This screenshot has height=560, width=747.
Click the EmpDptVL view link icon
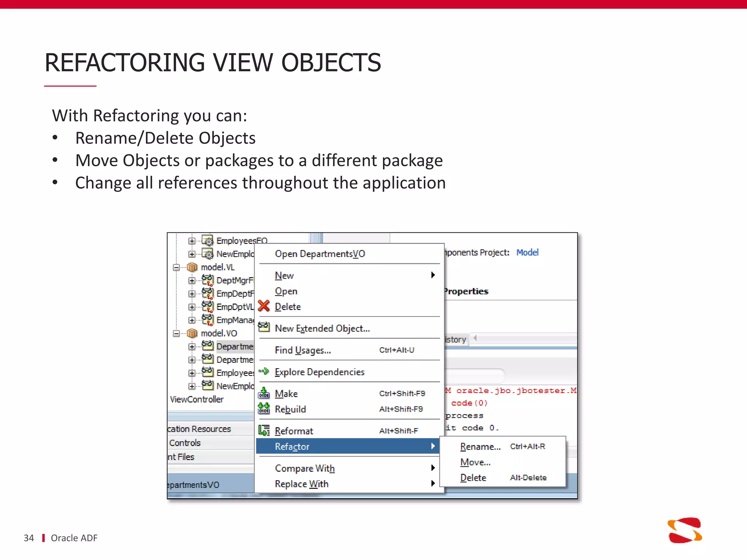tap(208, 306)
